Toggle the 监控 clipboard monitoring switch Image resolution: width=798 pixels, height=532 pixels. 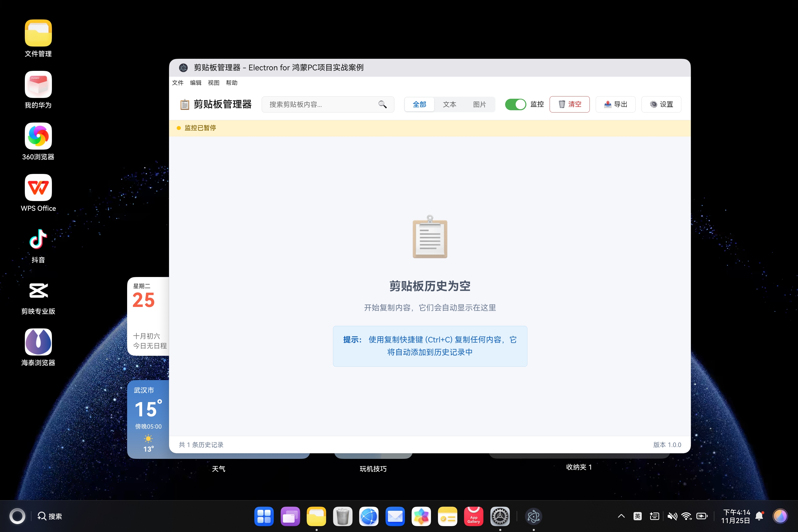[515, 105]
